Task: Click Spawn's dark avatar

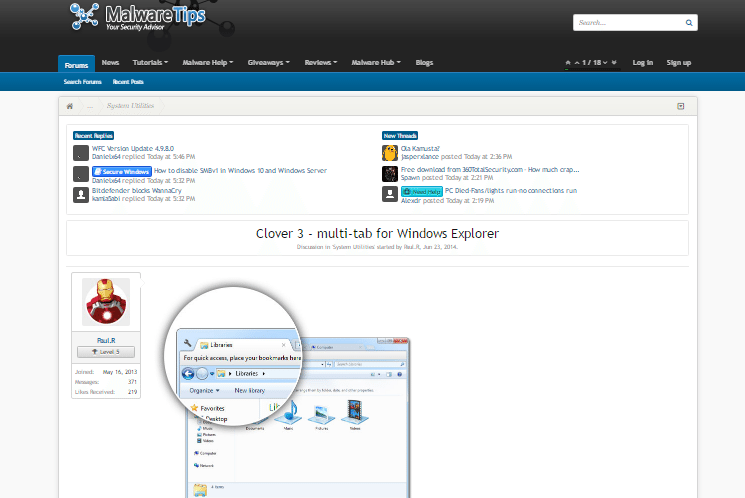Action: pyautogui.click(x=390, y=174)
